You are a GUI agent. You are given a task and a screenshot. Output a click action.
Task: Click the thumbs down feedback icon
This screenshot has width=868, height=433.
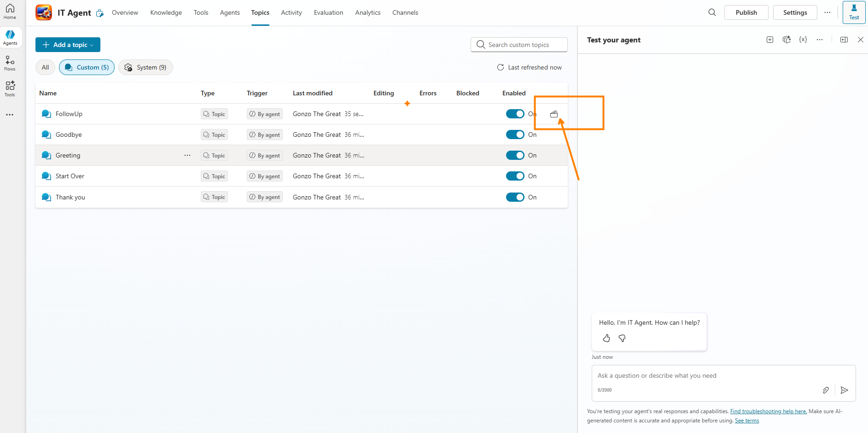pyautogui.click(x=622, y=339)
